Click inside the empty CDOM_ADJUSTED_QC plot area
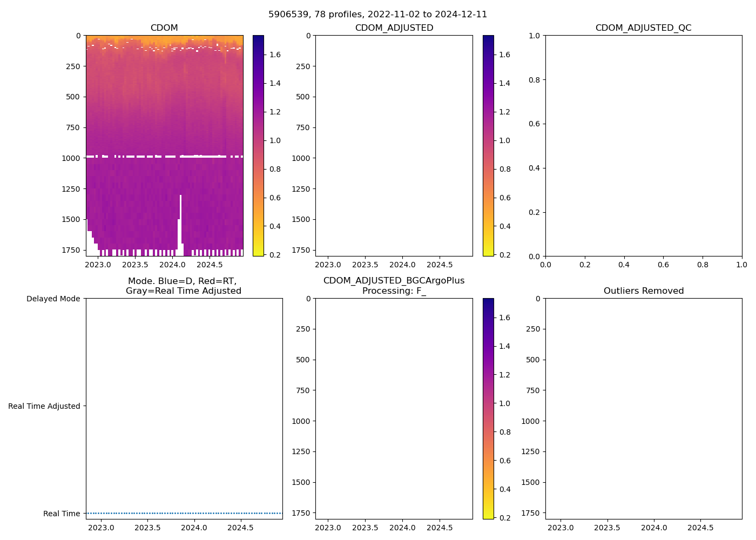The height and width of the screenshot is (540, 756). 643,146
